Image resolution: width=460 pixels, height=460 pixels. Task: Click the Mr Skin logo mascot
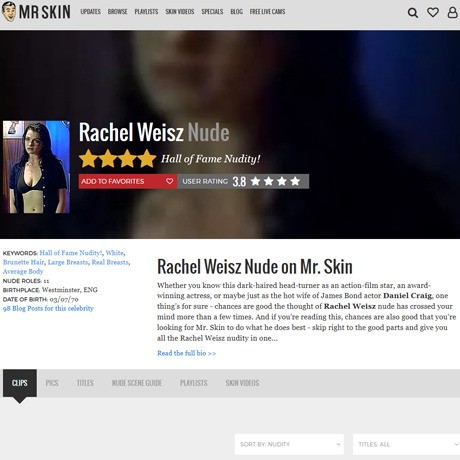[x=9, y=11]
